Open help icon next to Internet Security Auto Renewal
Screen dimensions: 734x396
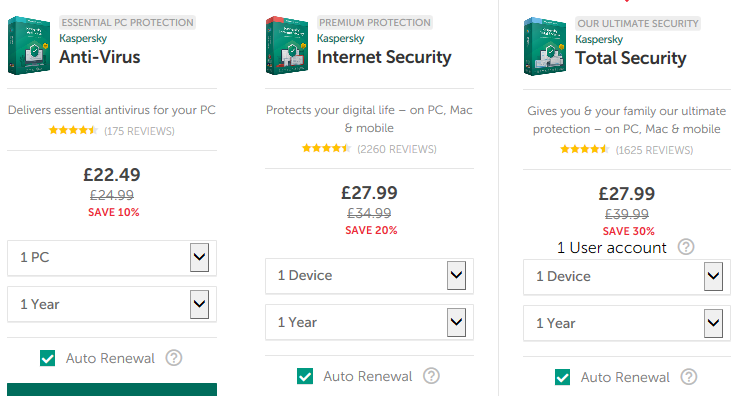coord(431,376)
